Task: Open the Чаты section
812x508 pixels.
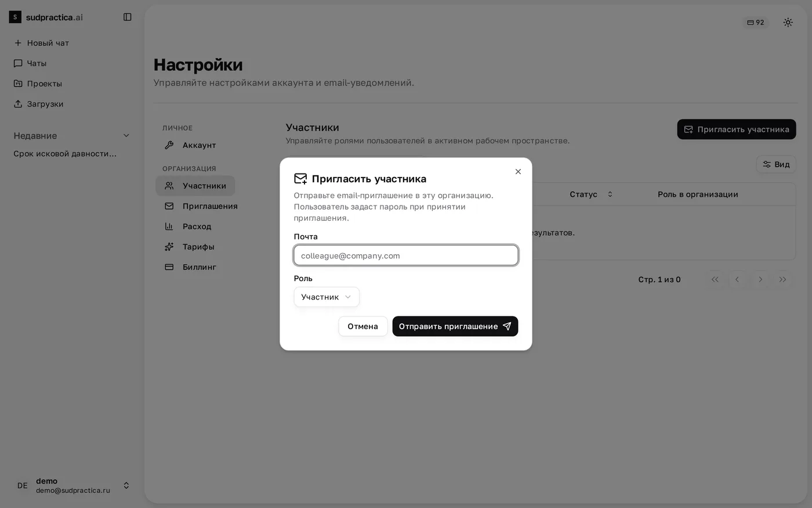Action: [30, 63]
